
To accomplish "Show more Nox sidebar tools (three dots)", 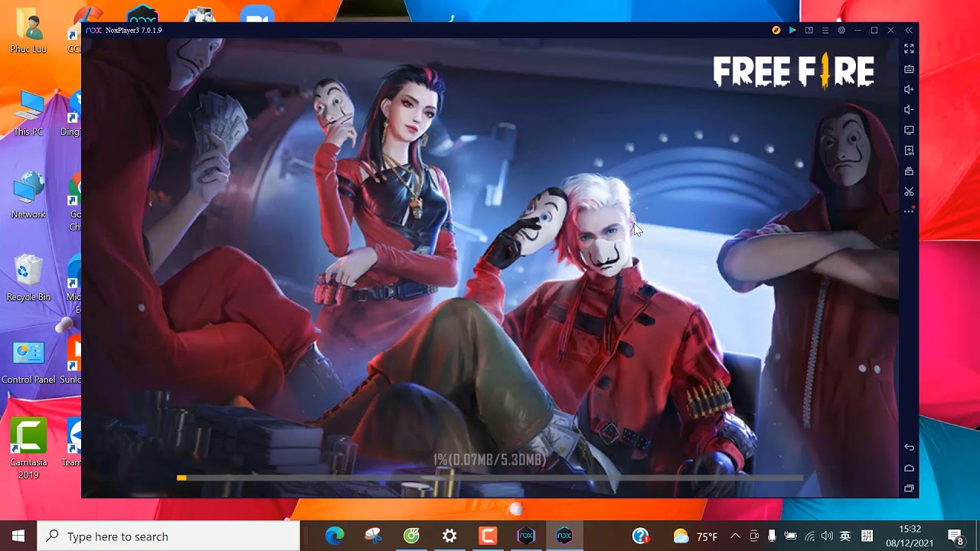I will (909, 211).
